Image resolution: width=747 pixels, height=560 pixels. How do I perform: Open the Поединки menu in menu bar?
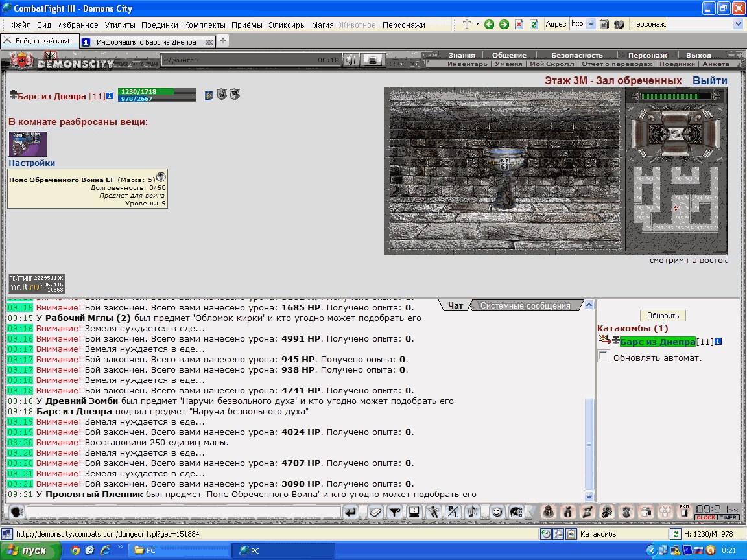point(160,25)
